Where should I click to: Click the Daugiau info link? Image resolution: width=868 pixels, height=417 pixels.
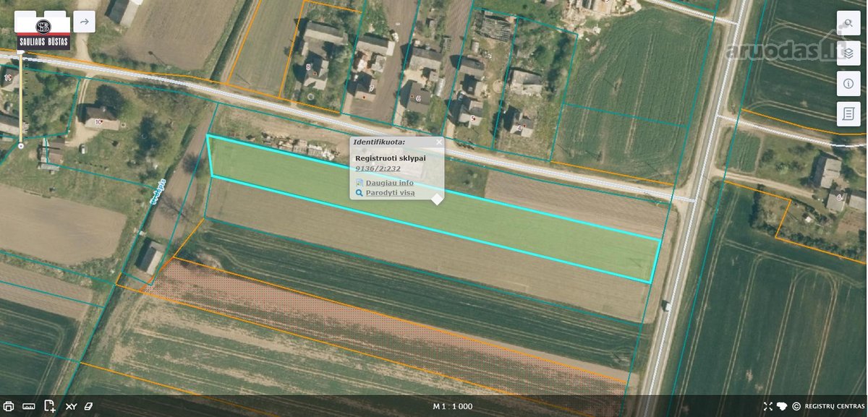(389, 183)
